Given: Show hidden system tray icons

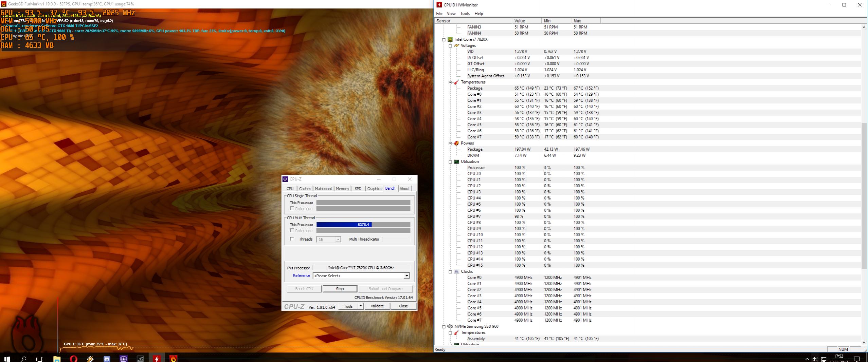Looking at the screenshot, I should pos(807,359).
